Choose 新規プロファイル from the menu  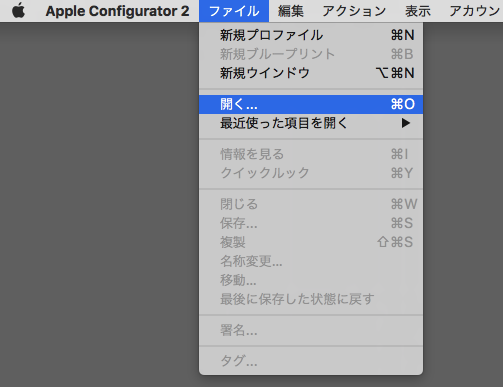pos(311,35)
